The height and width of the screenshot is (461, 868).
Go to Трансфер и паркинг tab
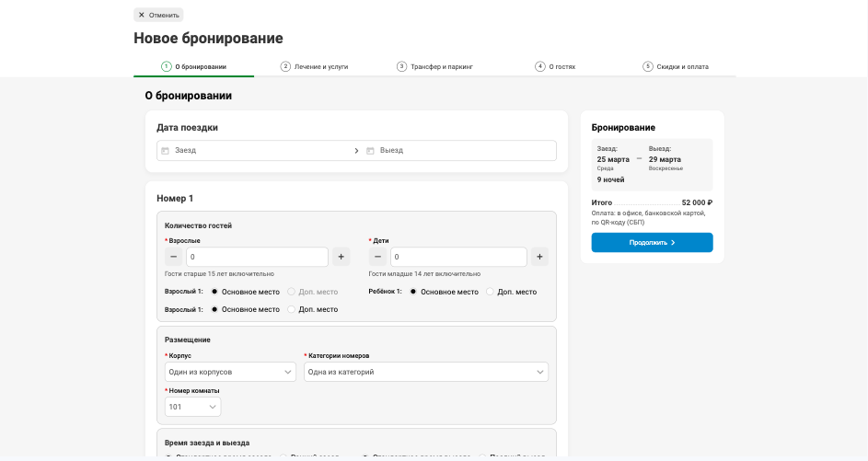435,66
